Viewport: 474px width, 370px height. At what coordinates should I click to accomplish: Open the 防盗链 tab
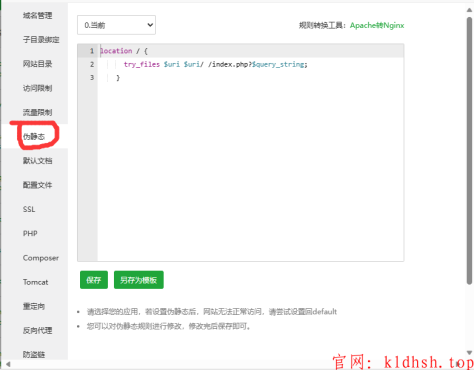pos(34,354)
